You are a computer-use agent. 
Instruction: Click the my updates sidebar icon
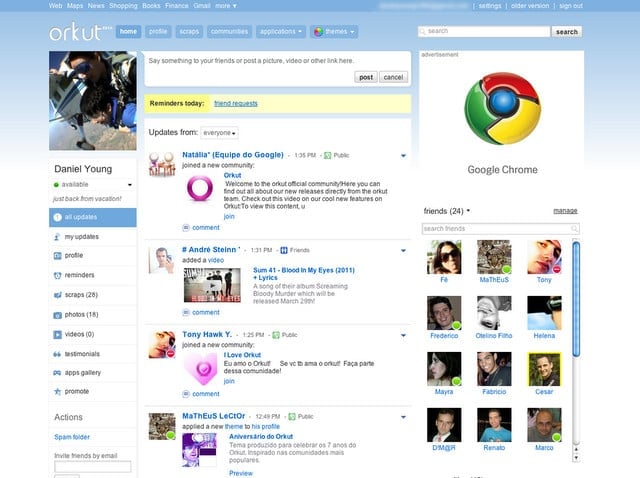[x=57, y=237]
